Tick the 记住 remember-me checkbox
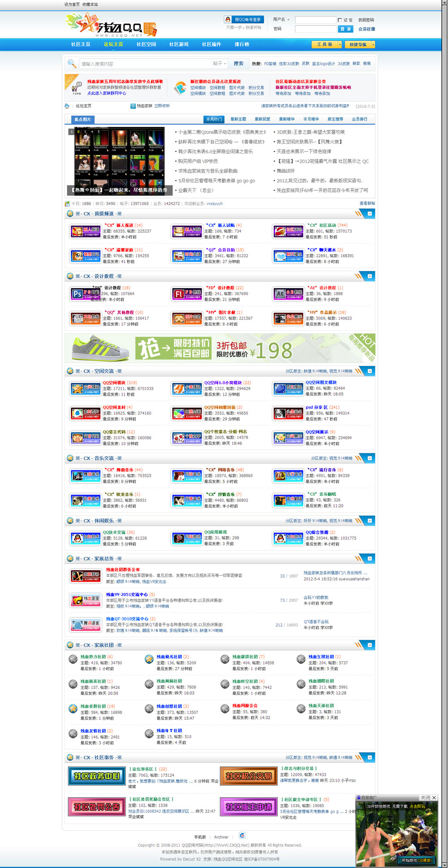448x868 pixels. click(x=340, y=20)
